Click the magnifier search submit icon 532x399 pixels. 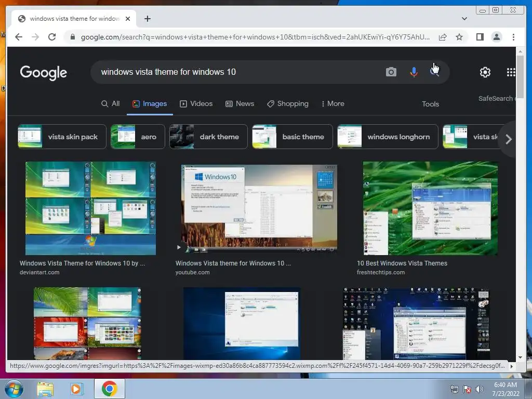[x=435, y=72]
